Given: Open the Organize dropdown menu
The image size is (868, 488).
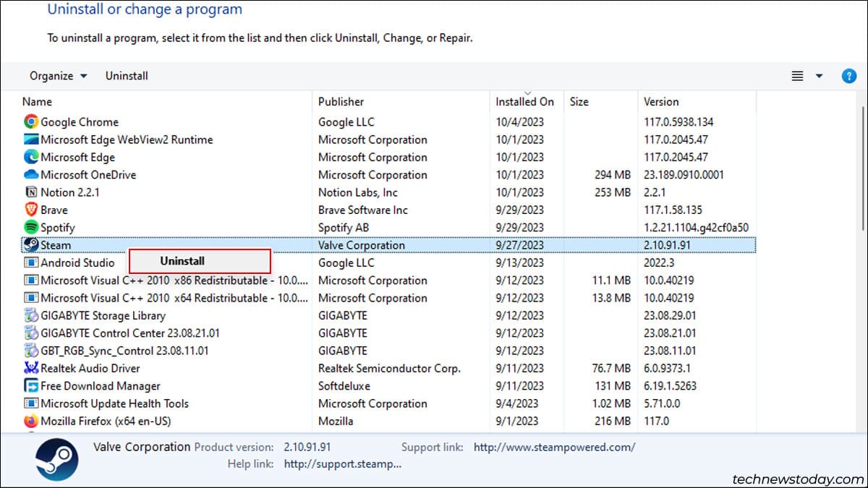Looking at the screenshot, I should click(x=58, y=76).
